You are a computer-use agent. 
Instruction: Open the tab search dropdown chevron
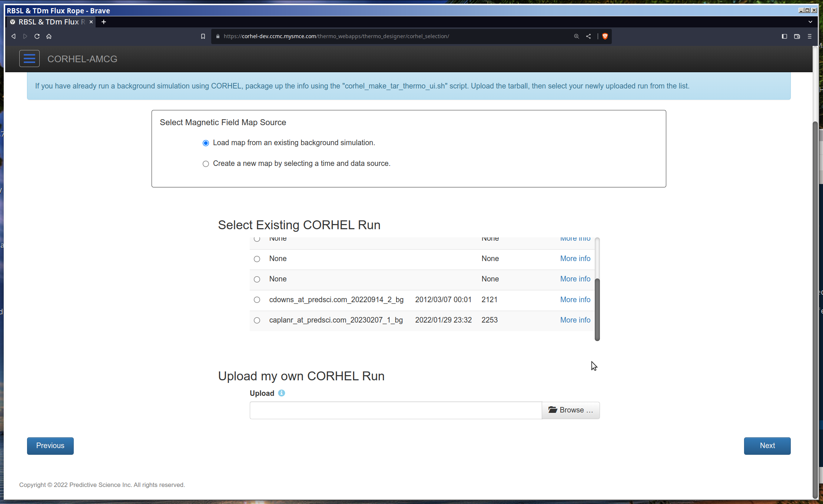point(810,22)
